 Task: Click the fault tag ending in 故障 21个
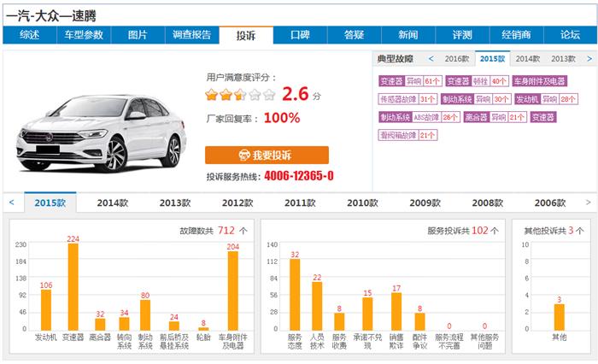click(x=407, y=135)
